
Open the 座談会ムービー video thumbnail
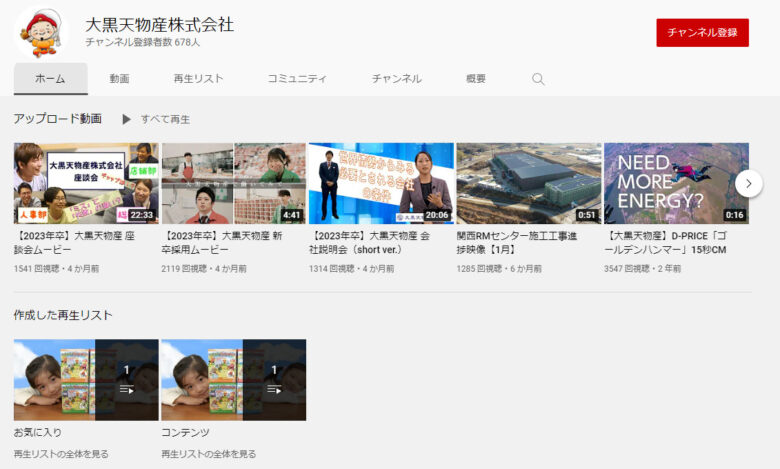[x=86, y=184]
